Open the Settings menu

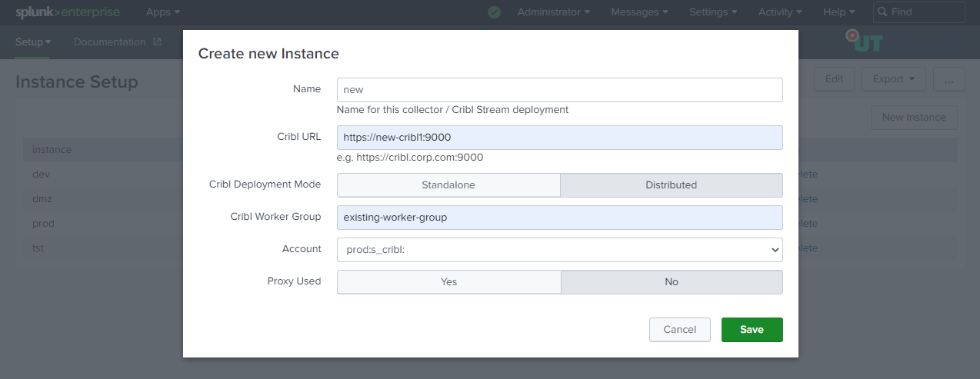click(x=713, y=12)
